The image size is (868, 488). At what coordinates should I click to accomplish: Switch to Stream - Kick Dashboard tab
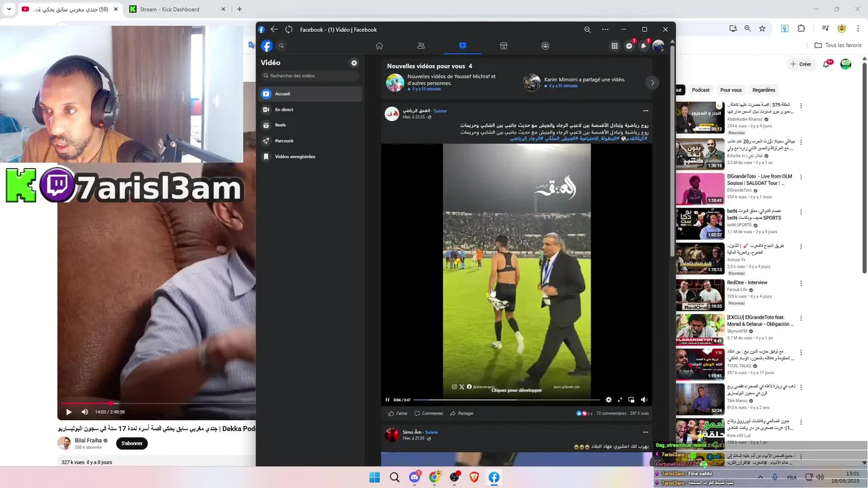[176, 9]
